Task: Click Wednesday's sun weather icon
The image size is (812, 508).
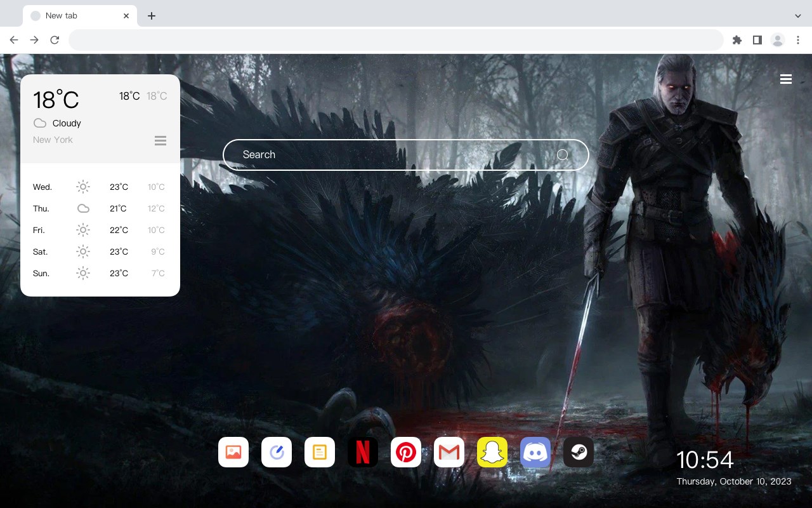Action: [83, 187]
